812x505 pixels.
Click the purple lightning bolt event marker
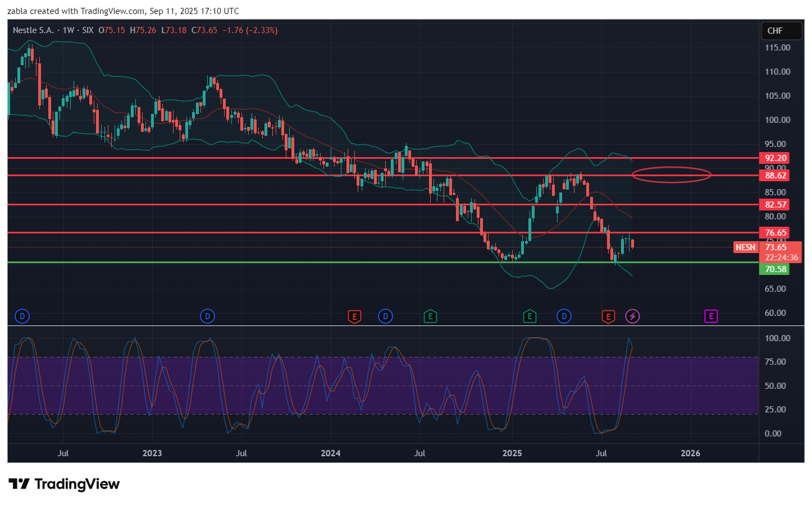(632, 316)
